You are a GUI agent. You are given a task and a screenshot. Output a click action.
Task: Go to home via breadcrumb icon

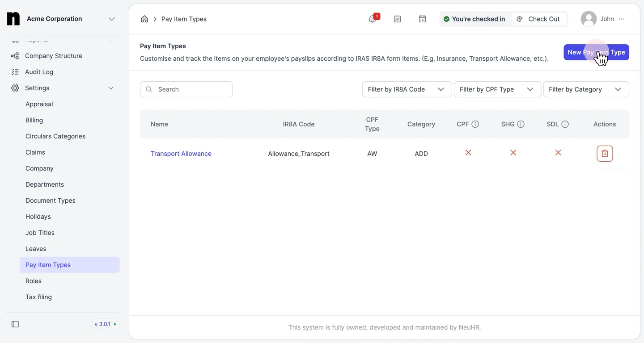coord(144,19)
